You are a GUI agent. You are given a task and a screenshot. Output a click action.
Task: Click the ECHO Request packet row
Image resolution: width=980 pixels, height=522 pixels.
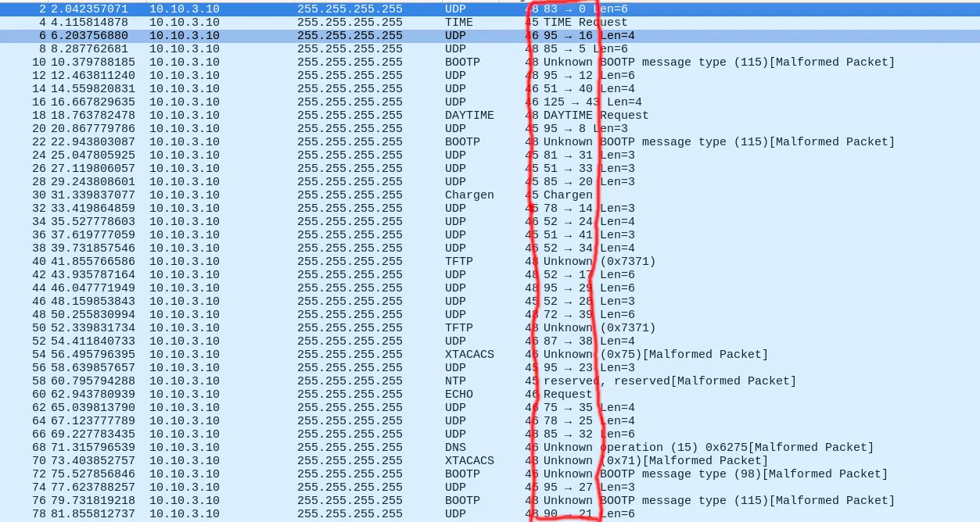(x=313, y=395)
